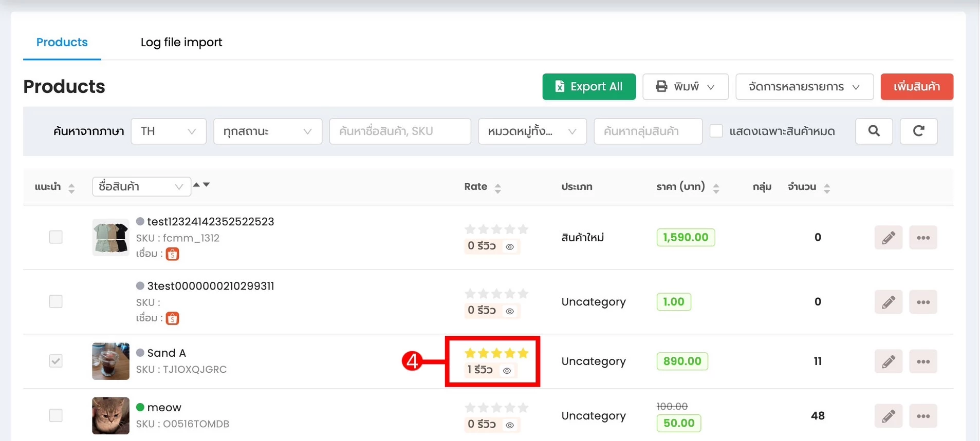
Task: Open the meow cat product thumbnail
Action: click(x=110, y=415)
